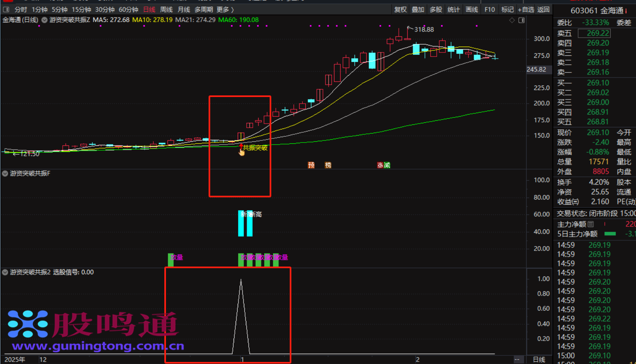Select the 60分钟 period tab
This screenshot has width=636, height=364.
[128, 9]
